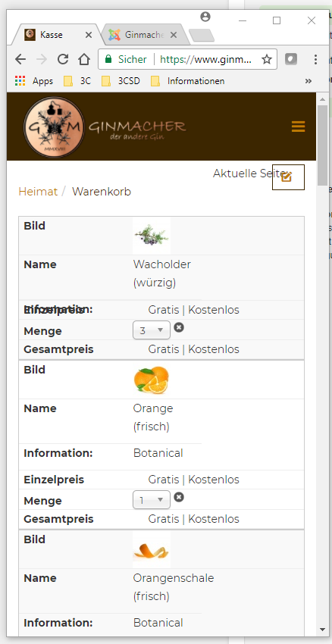Image resolution: width=332 pixels, height=644 pixels.
Task: Click the page vertical scrollbar thumb
Action: (323, 145)
